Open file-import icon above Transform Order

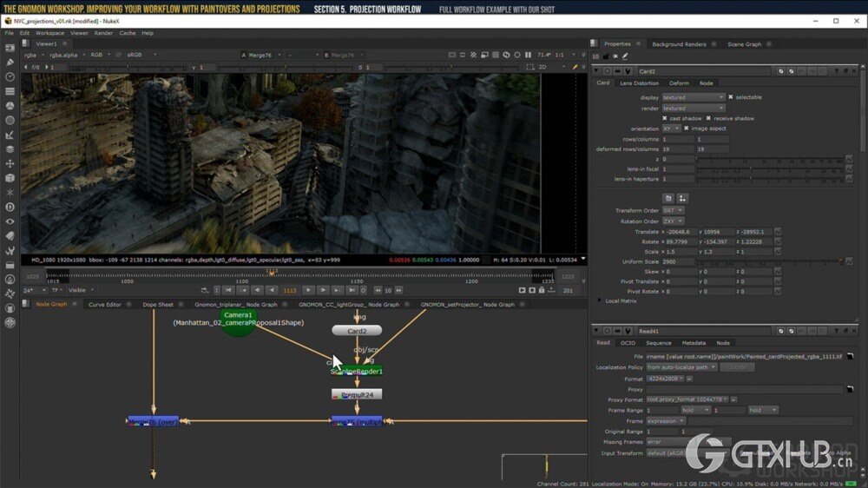pyautogui.click(x=668, y=198)
